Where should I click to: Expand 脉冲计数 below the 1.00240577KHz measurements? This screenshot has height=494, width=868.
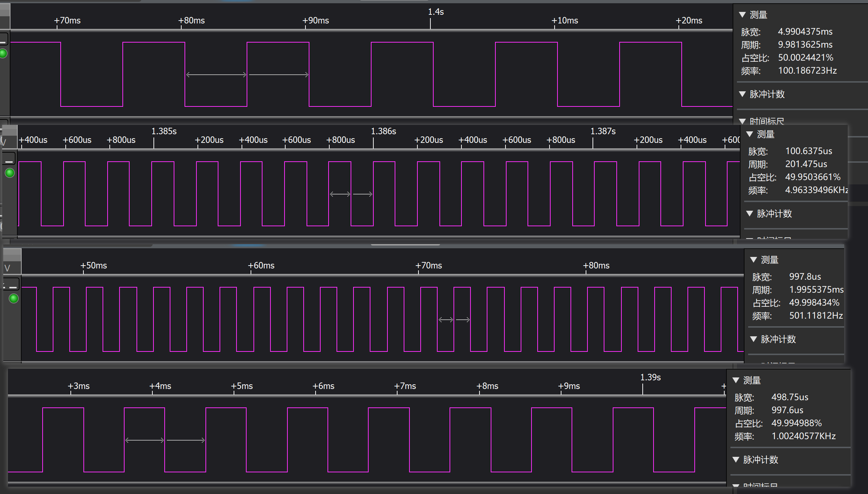coord(736,460)
